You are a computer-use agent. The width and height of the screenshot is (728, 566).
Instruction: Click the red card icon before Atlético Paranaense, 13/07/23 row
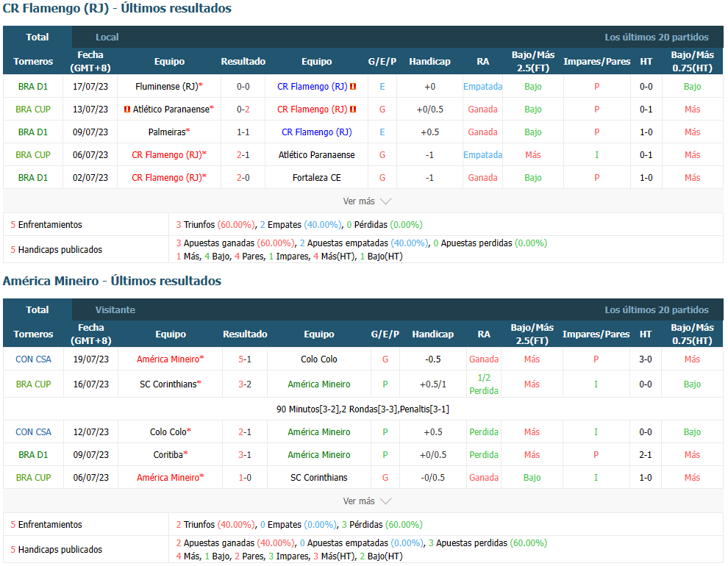(x=126, y=109)
